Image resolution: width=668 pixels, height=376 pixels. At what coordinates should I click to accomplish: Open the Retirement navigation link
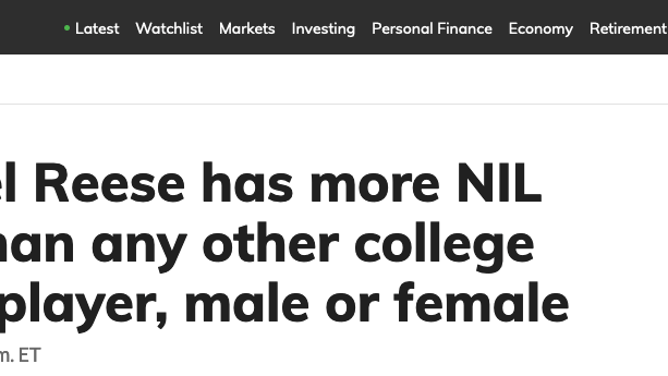[x=628, y=29]
